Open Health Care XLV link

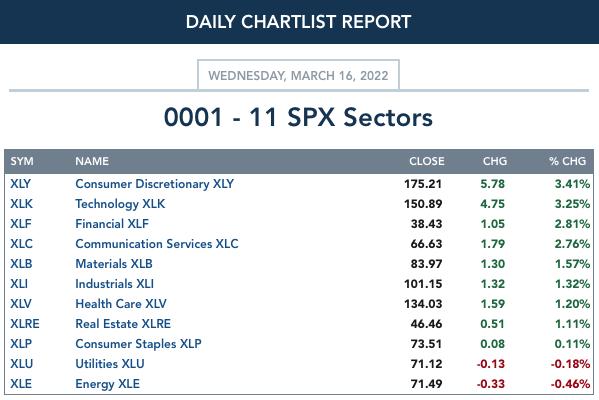point(121,304)
